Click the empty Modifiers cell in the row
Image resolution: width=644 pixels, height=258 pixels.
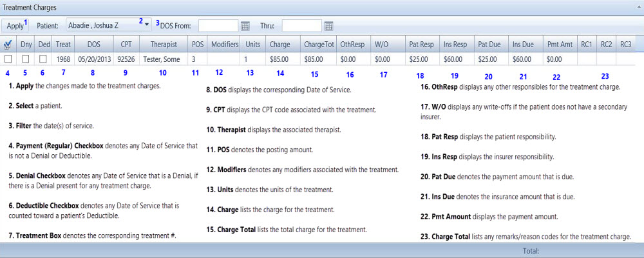point(224,59)
